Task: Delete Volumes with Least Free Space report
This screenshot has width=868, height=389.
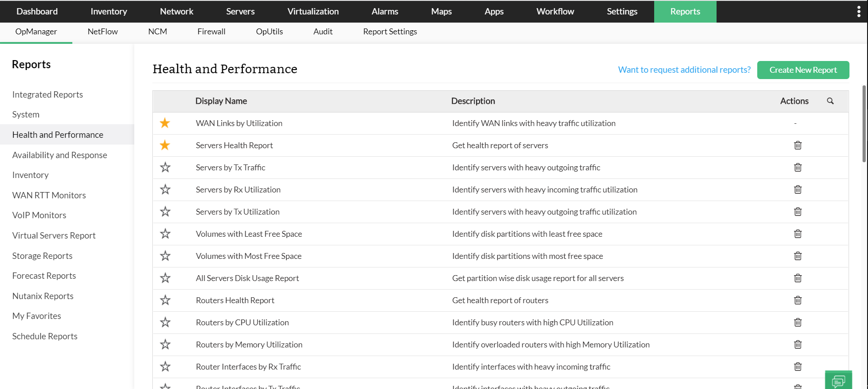Action: tap(797, 234)
